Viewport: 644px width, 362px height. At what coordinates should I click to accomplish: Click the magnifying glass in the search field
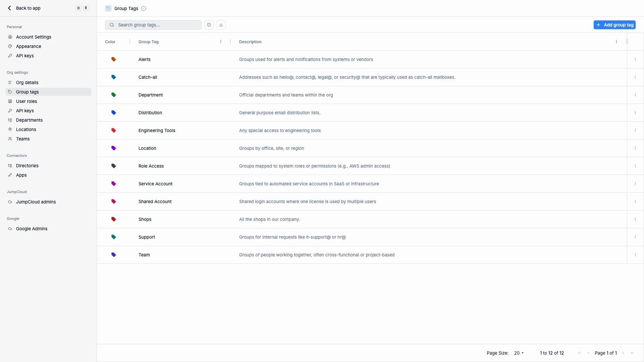tap(111, 24)
